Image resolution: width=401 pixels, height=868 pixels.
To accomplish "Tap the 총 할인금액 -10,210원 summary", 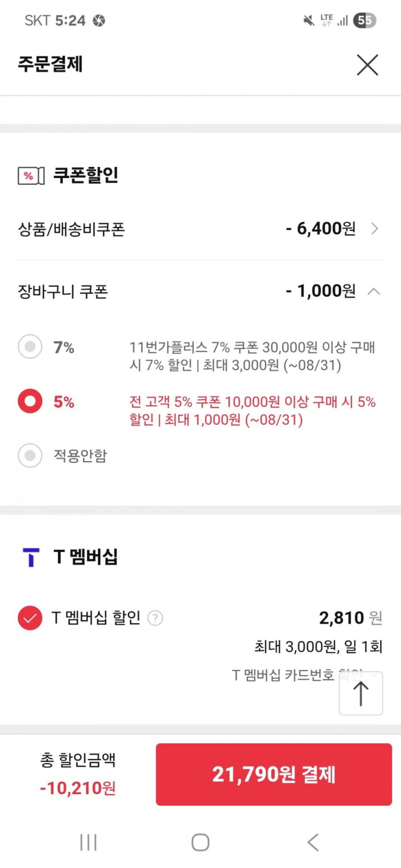I will (78, 774).
